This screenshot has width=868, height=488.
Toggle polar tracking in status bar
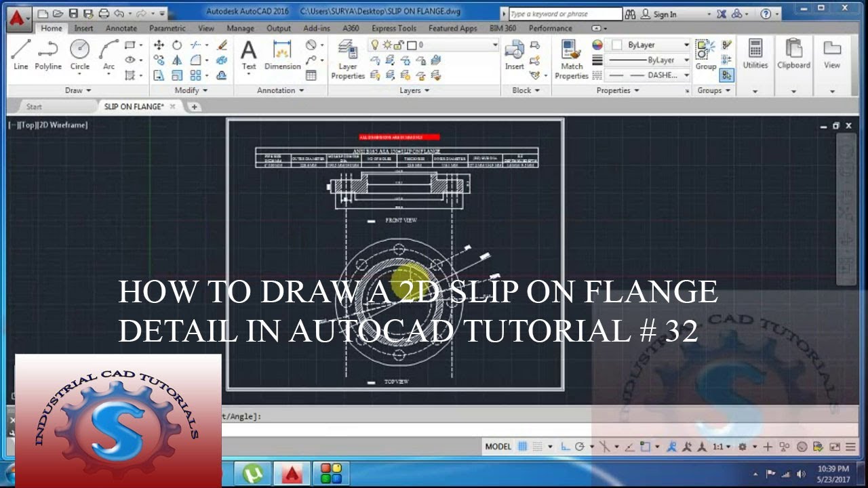(x=580, y=447)
